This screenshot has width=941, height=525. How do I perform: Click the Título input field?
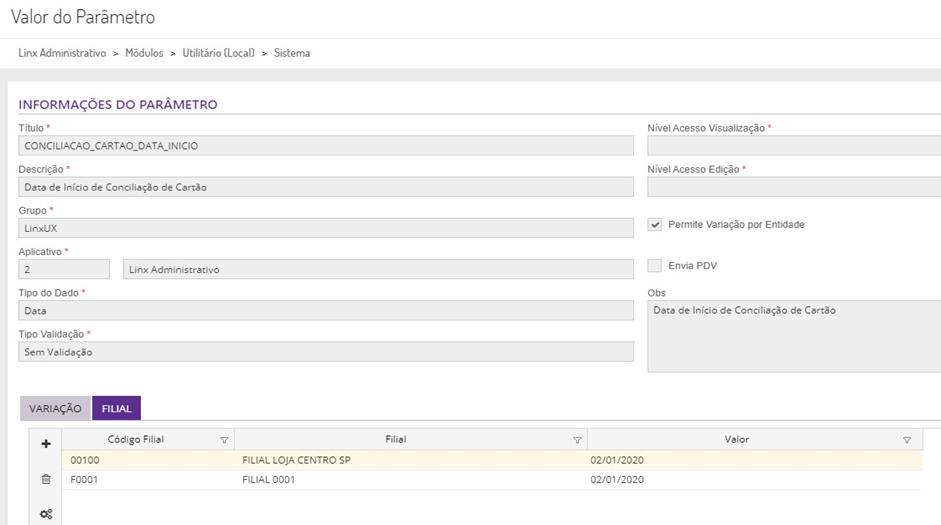point(326,146)
